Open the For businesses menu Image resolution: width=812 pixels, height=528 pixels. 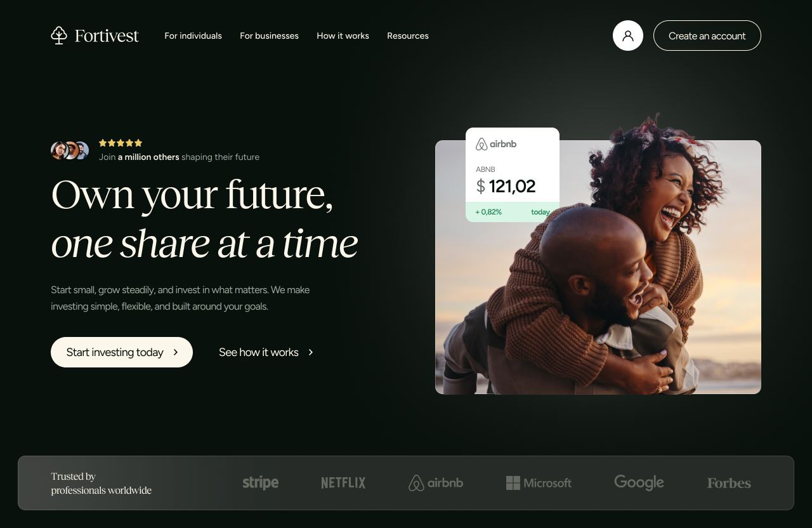pyautogui.click(x=269, y=36)
